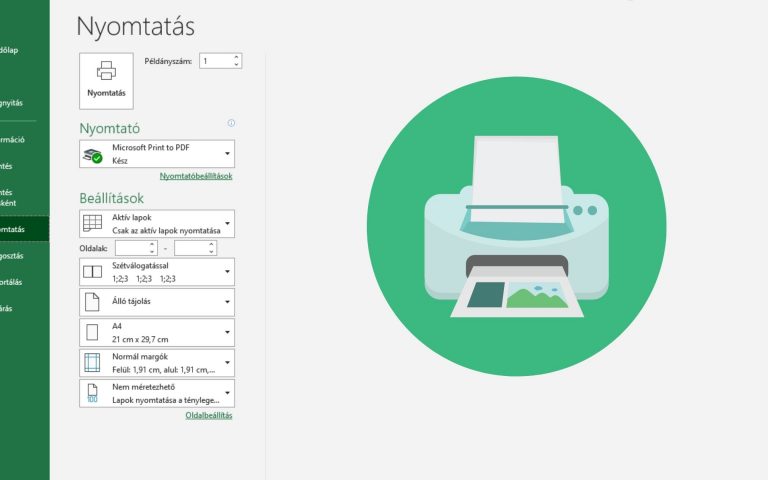Click the Aktív lapok sheet grid icon
This screenshot has height=480, width=768.
point(92,222)
